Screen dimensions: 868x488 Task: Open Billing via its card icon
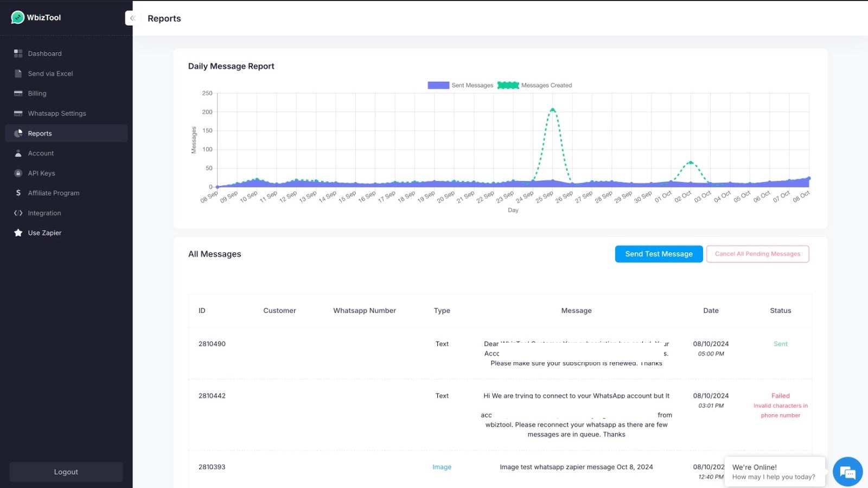click(x=18, y=93)
